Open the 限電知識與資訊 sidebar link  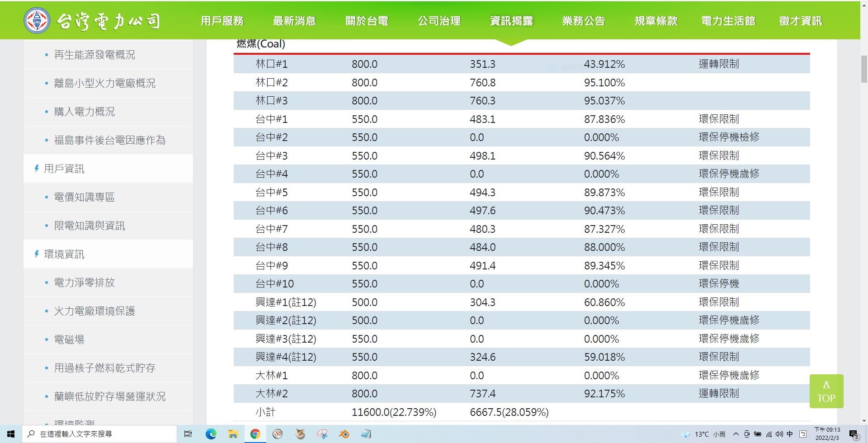pyautogui.click(x=90, y=226)
